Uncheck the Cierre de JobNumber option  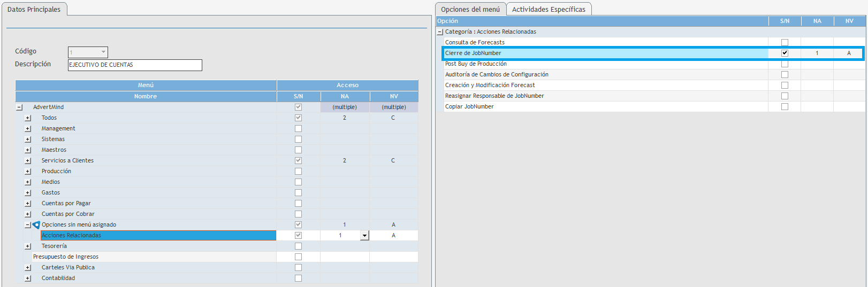coord(785,53)
